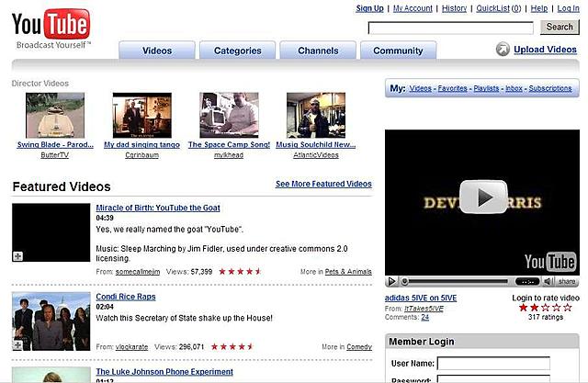Click the Upload Videos link
588x383 pixels.
coord(545,50)
